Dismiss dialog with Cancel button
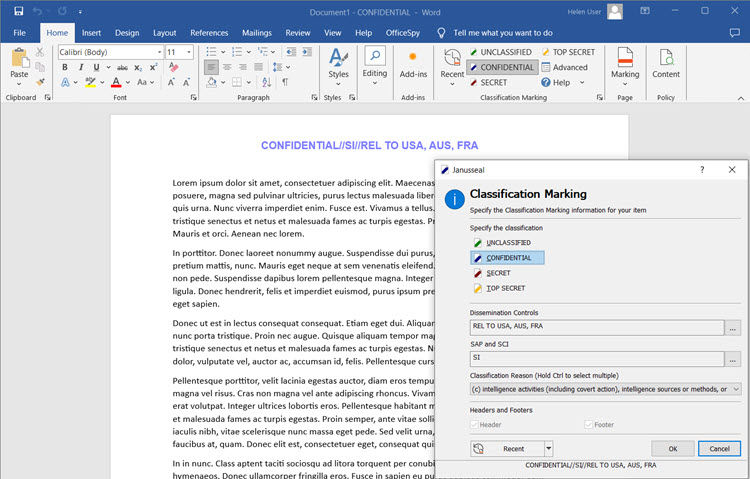 tap(719, 448)
